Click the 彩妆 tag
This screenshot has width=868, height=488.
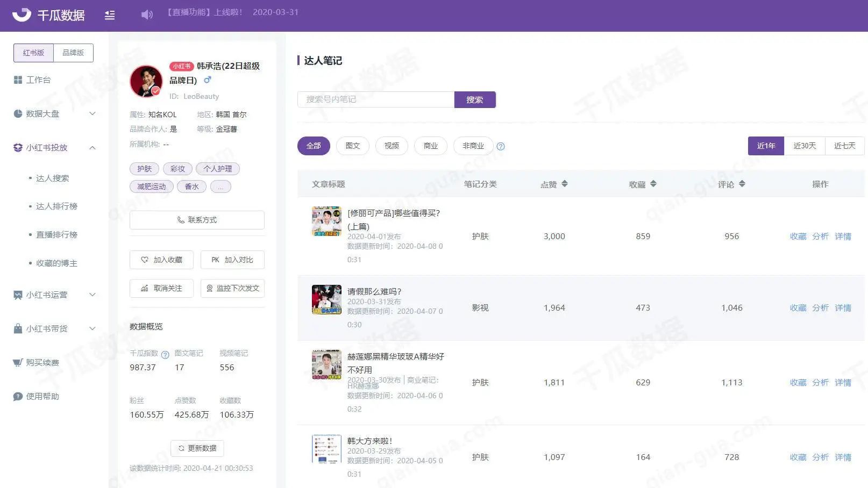pyautogui.click(x=177, y=169)
